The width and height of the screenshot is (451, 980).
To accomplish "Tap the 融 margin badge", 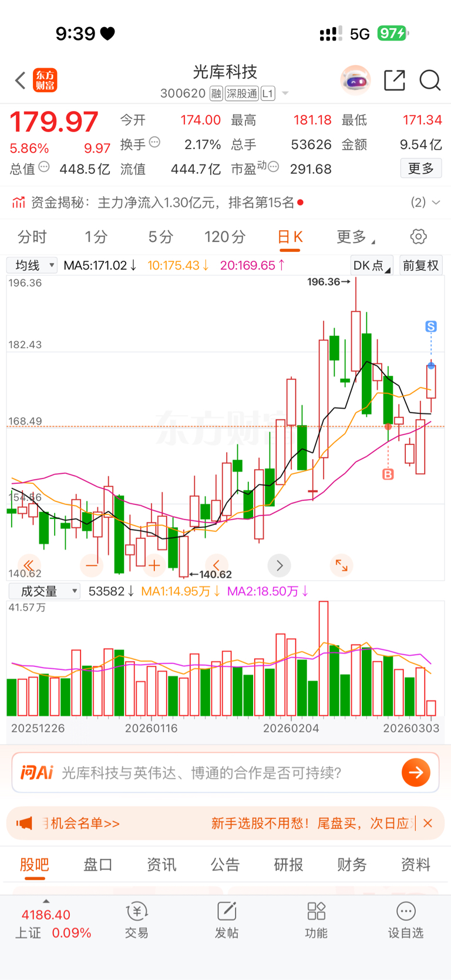I will [x=216, y=93].
